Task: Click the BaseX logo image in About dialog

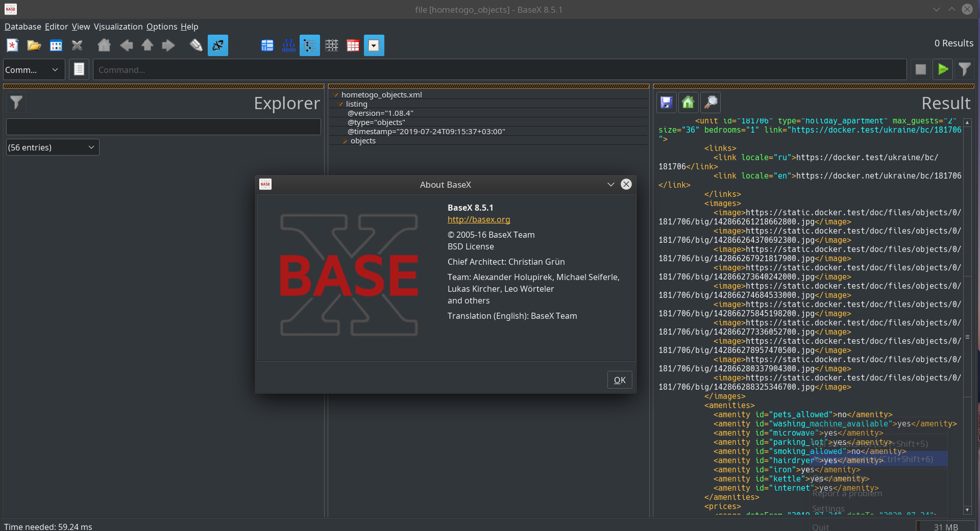Action: (349, 275)
